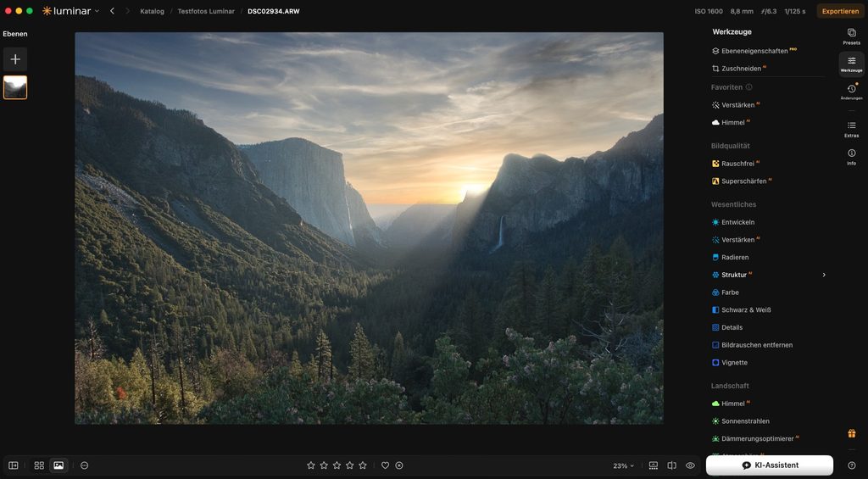Toggle before/after compare view
The width and height of the screenshot is (868, 479).
tap(671, 465)
